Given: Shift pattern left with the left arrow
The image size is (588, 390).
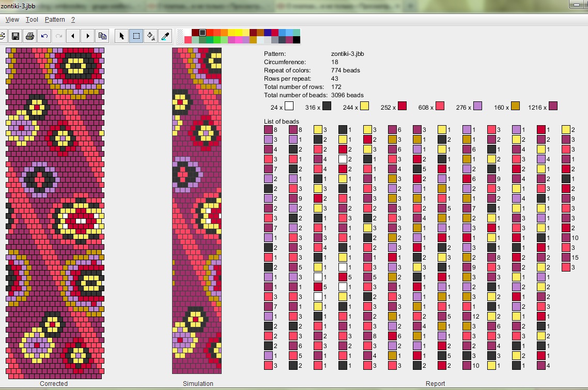Looking at the screenshot, I should click(73, 36).
